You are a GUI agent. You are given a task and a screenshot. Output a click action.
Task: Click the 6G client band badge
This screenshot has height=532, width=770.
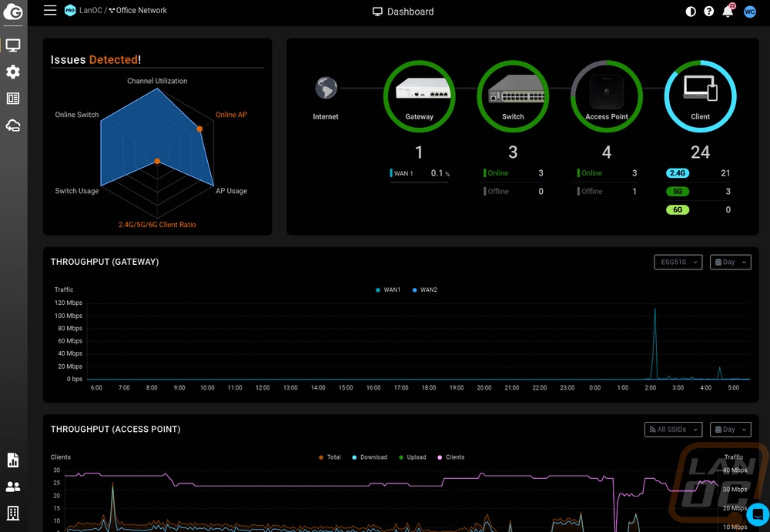point(678,209)
